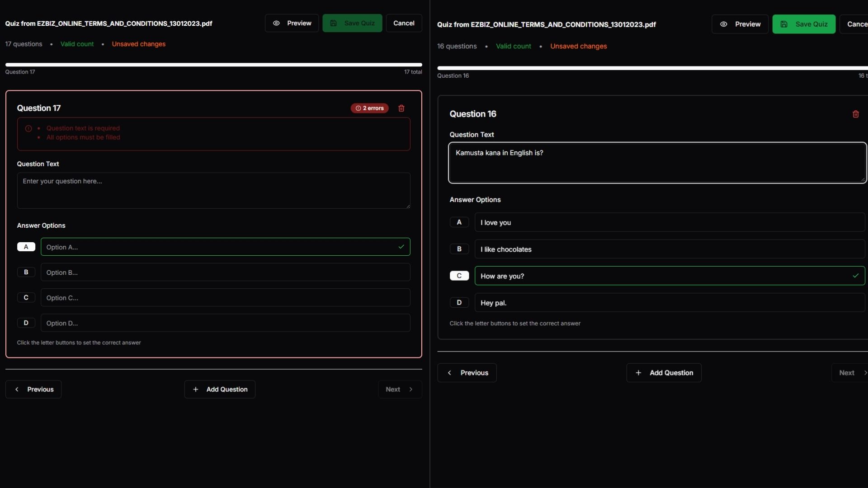Click the save icon on left Save Quiz
Image resolution: width=868 pixels, height=488 pixels.
pyautogui.click(x=335, y=23)
